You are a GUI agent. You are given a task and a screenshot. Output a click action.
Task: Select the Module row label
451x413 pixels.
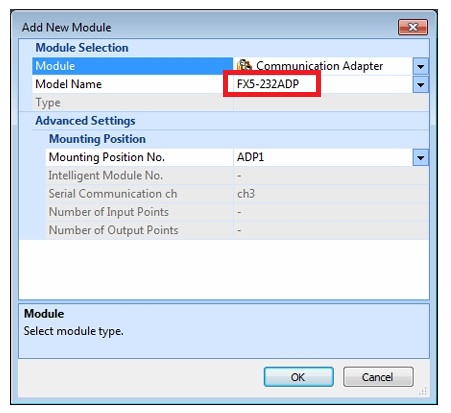(x=133, y=66)
